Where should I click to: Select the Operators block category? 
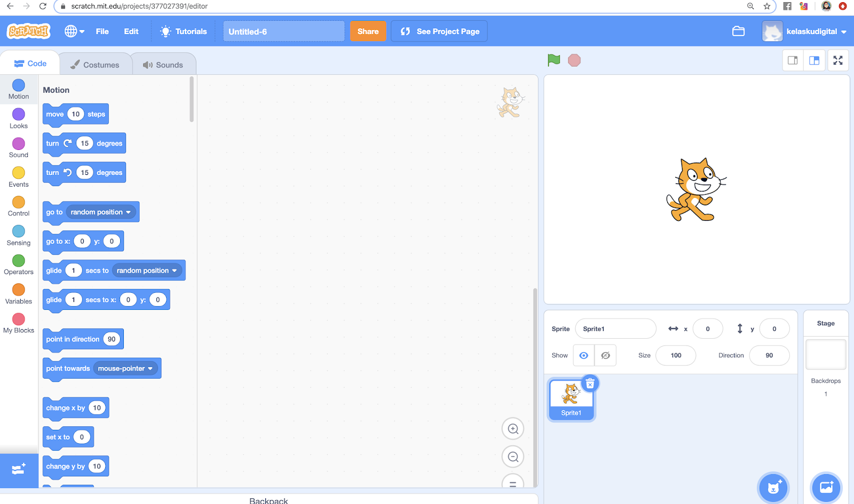pyautogui.click(x=19, y=265)
